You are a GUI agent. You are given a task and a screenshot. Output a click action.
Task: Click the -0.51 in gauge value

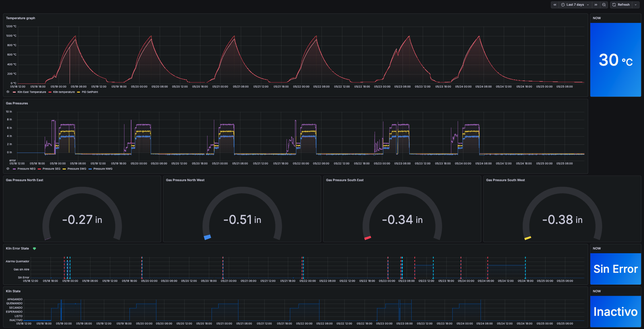242,220
